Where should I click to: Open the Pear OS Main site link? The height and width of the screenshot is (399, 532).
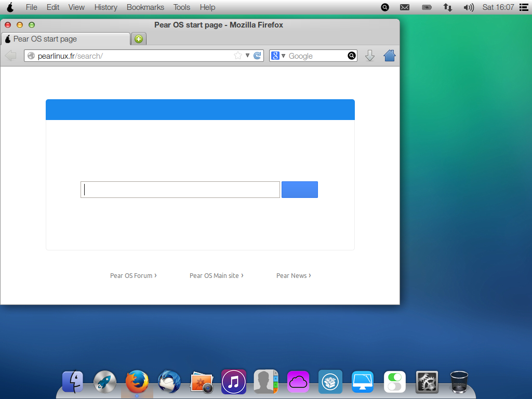click(217, 275)
